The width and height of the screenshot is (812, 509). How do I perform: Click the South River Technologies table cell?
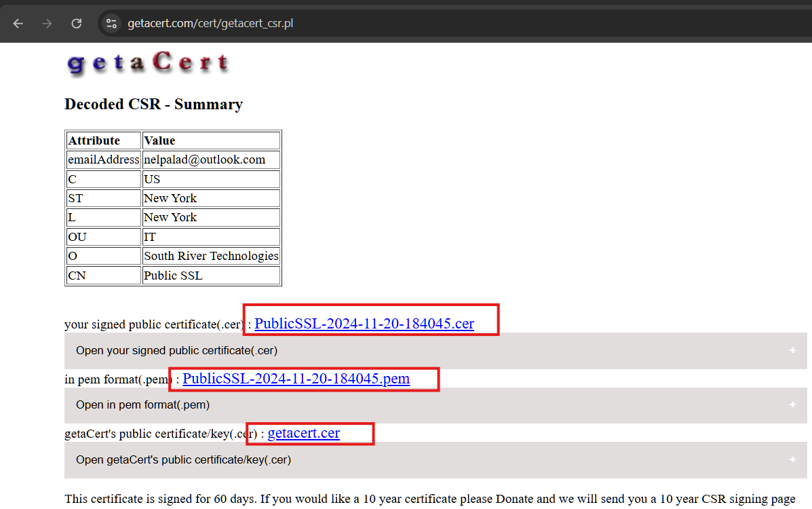(210, 256)
